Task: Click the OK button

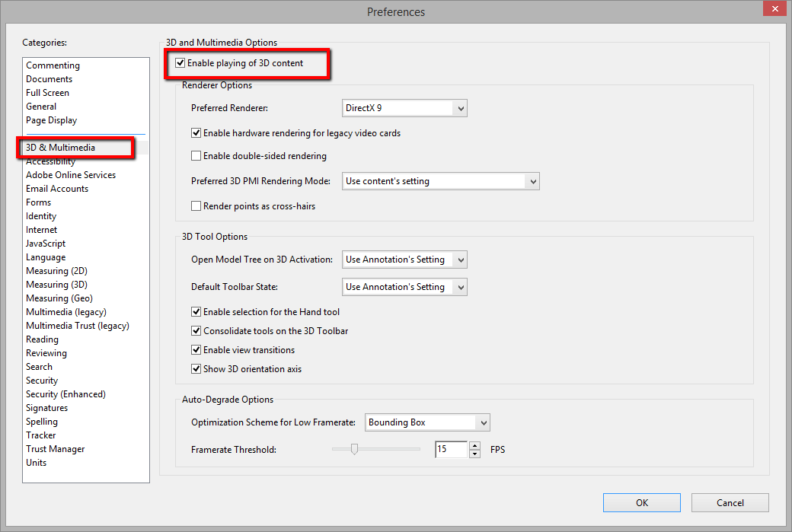Action: coord(641,502)
